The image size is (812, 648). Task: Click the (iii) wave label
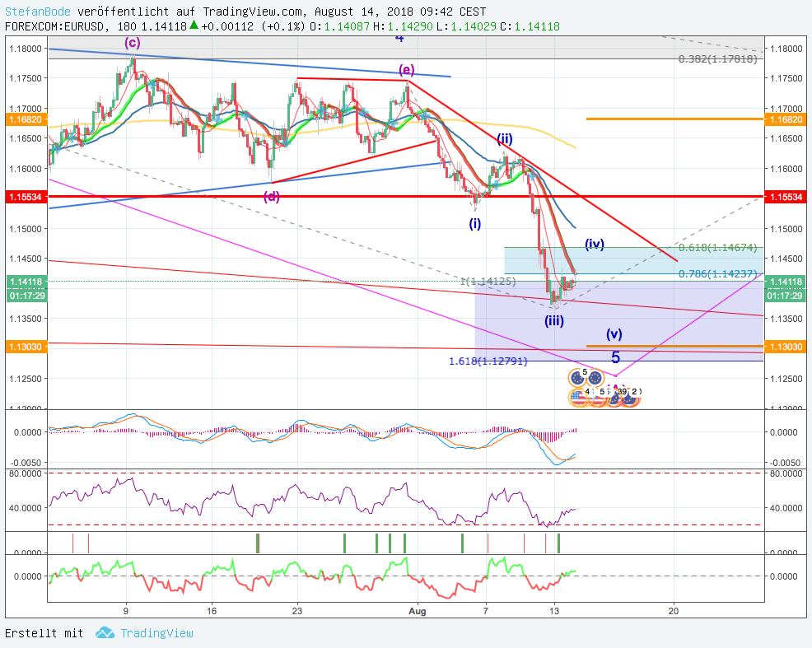click(554, 321)
